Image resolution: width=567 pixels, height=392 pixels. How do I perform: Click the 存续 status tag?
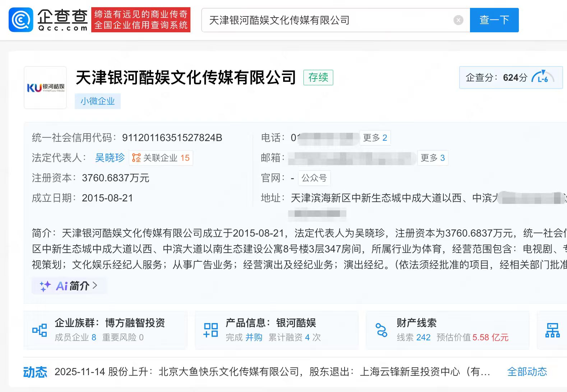tap(318, 78)
